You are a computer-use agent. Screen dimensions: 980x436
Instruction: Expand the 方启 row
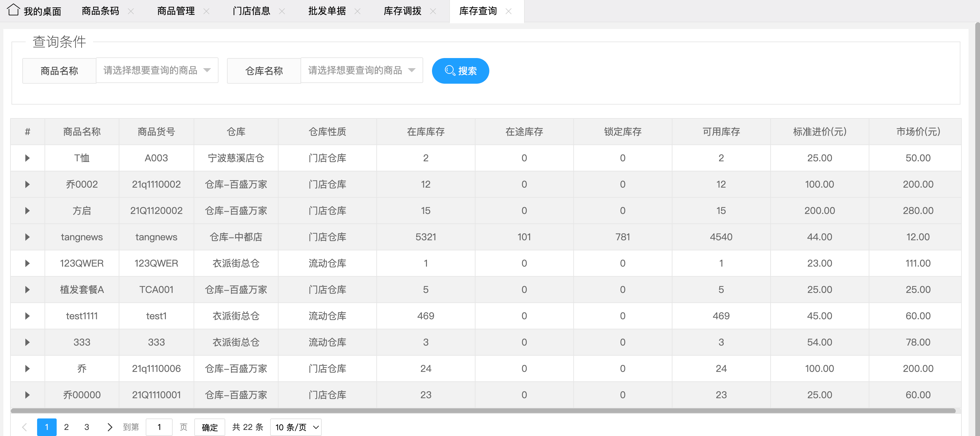click(x=27, y=211)
